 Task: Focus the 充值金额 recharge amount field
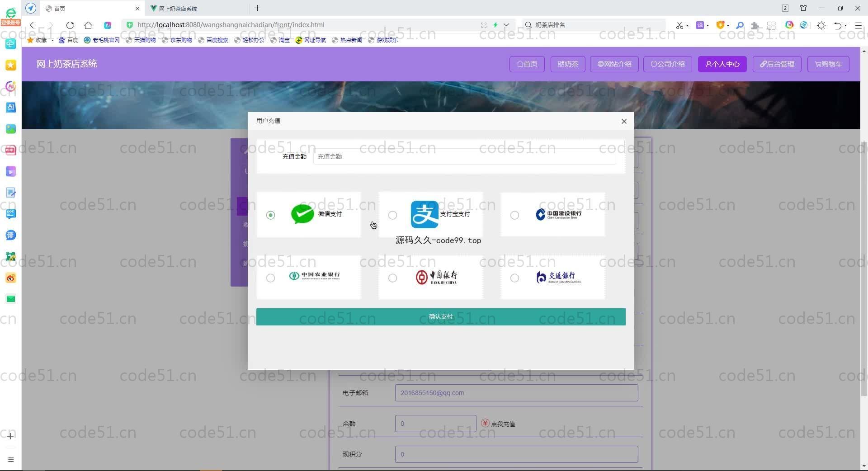click(464, 156)
